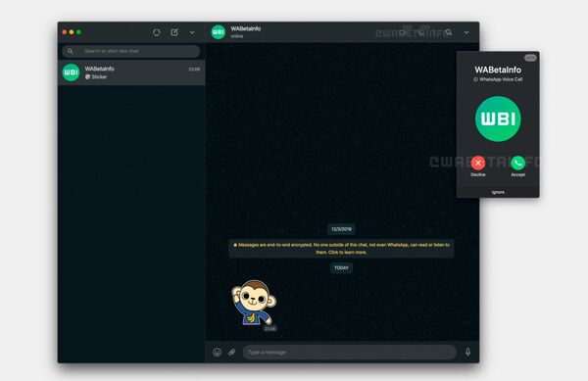Click the beta badge on the call popup
This screenshot has height=381, width=588.
(x=530, y=58)
